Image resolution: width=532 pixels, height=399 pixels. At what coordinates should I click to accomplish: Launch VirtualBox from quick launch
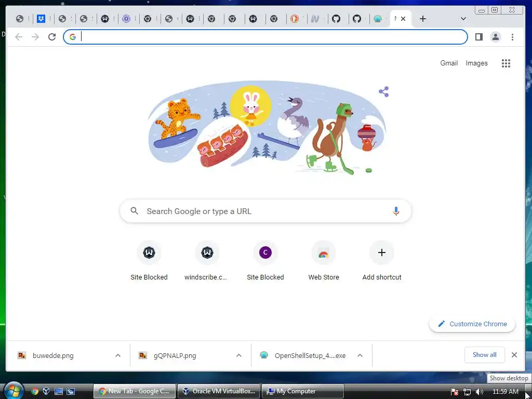(x=46, y=391)
